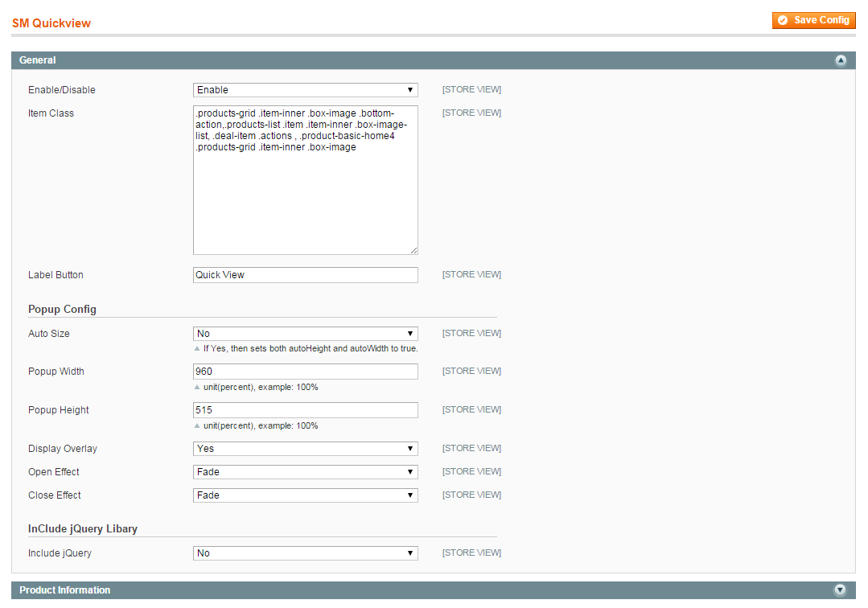Open the Display Overlay dropdown
Screen dimensions: 868x608
point(305,449)
